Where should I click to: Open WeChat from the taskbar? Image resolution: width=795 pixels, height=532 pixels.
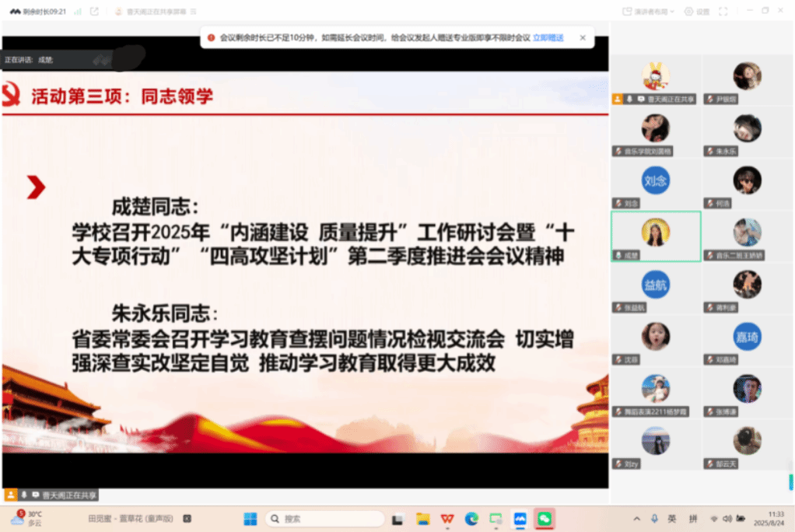544,519
